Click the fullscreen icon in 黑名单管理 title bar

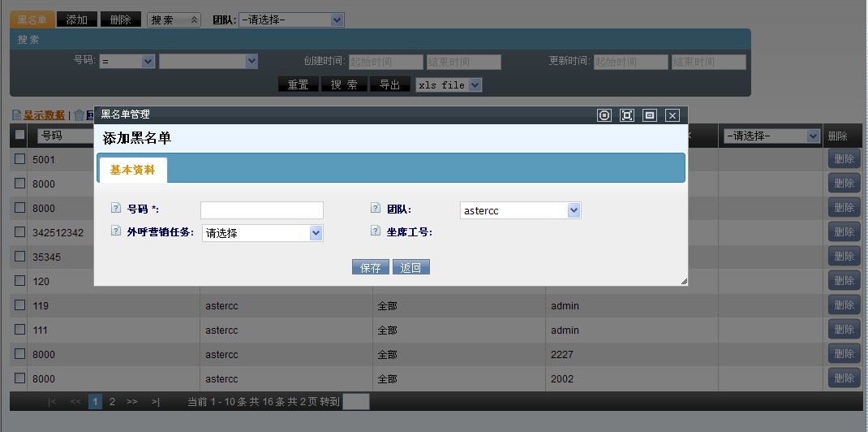pos(626,115)
